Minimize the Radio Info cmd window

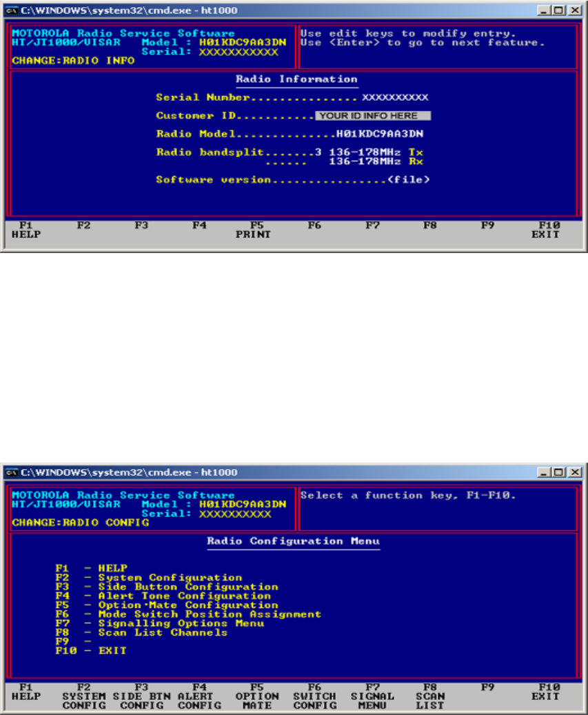543,10
